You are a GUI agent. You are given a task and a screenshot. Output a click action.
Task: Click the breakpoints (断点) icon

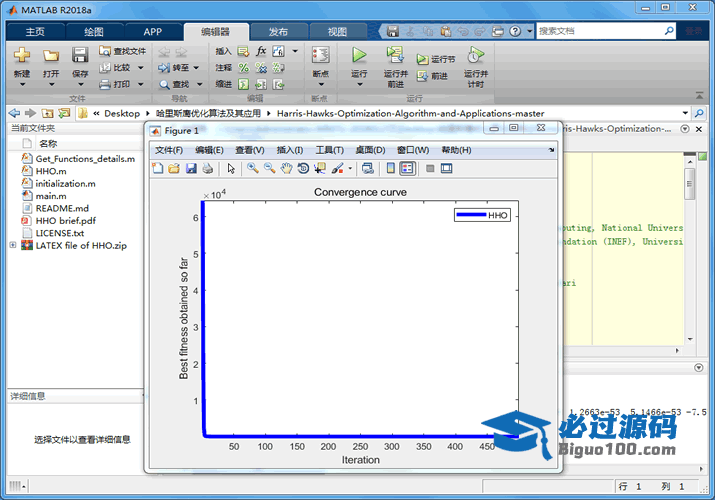click(320, 57)
